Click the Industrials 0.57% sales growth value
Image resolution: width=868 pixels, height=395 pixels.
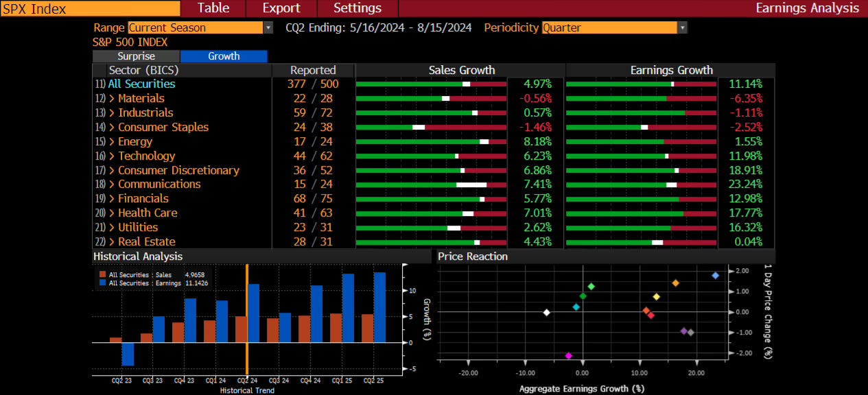coord(537,112)
